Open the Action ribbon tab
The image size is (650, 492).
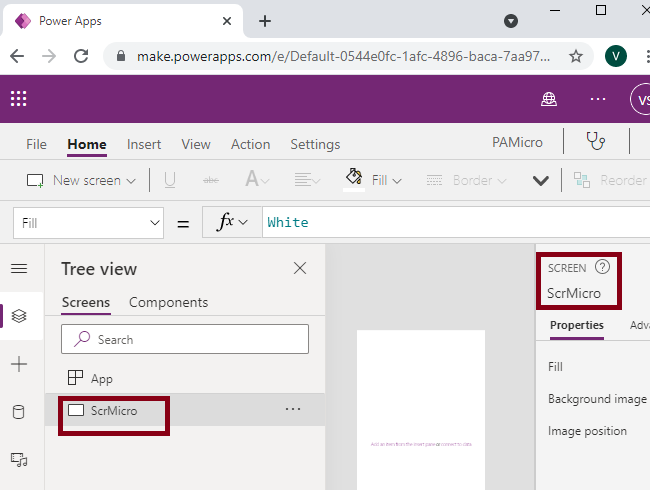pyautogui.click(x=250, y=144)
